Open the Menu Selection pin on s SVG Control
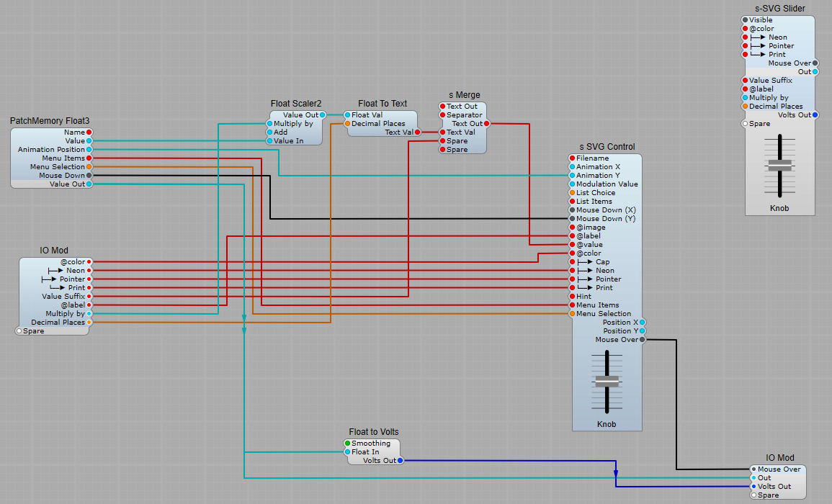Viewport: 832px width, 504px height. point(571,313)
